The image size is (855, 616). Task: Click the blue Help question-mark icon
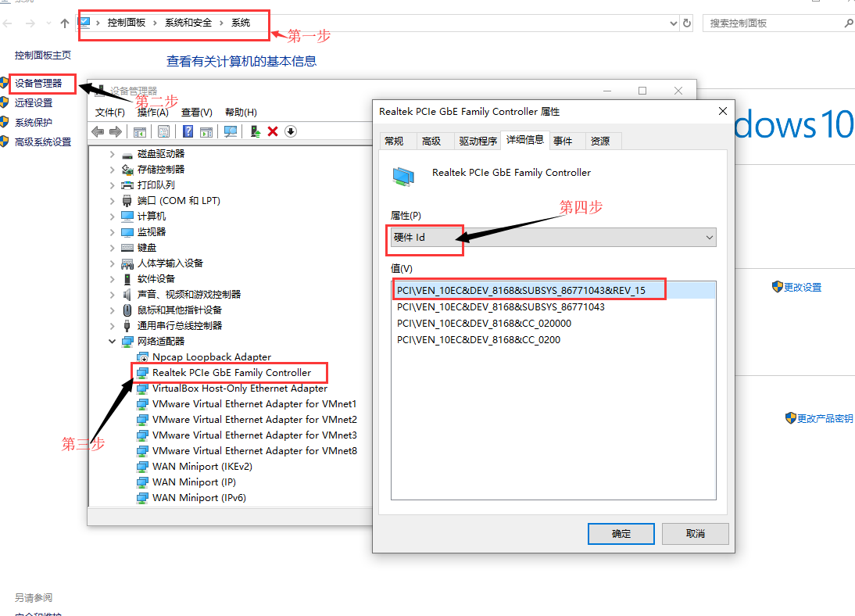coord(188,131)
